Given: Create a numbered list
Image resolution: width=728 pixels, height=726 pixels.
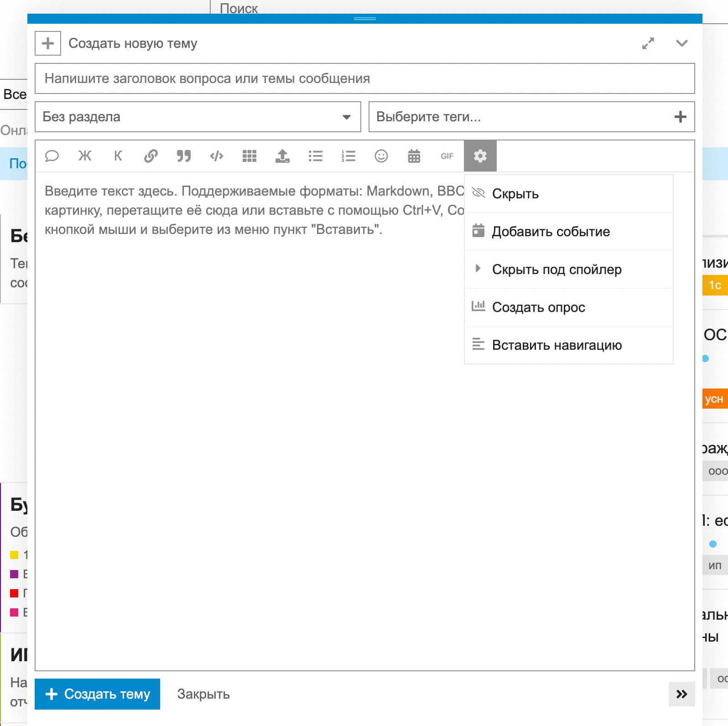Looking at the screenshot, I should click(348, 156).
